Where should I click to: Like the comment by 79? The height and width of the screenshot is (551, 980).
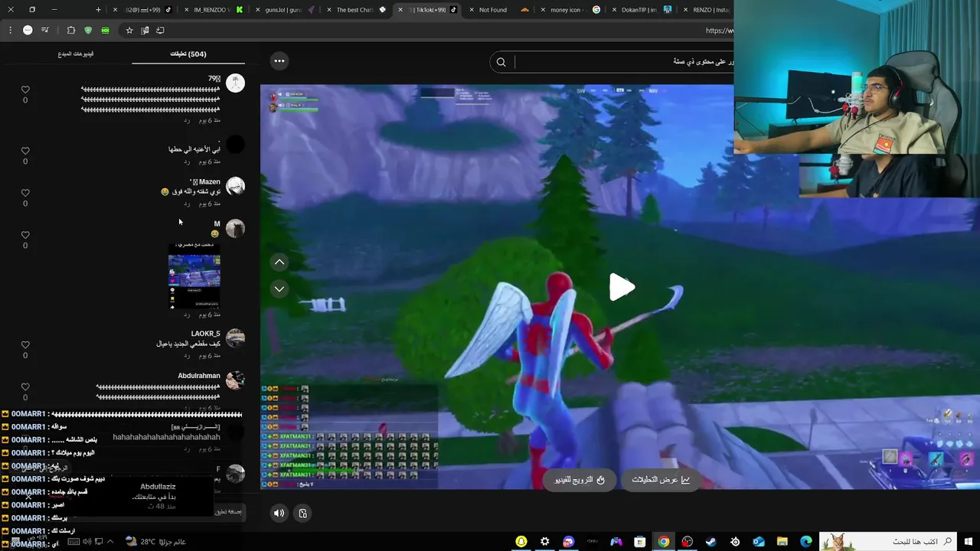(25, 90)
